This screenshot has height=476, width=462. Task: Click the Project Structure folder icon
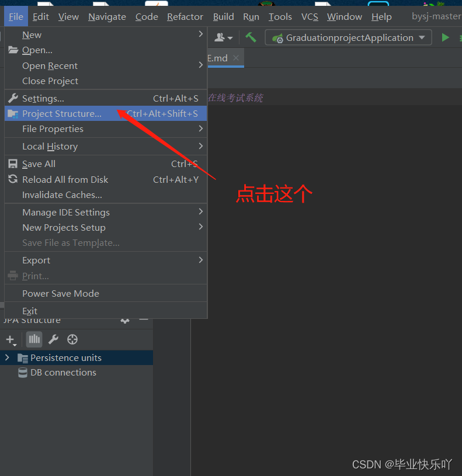[13, 114]
